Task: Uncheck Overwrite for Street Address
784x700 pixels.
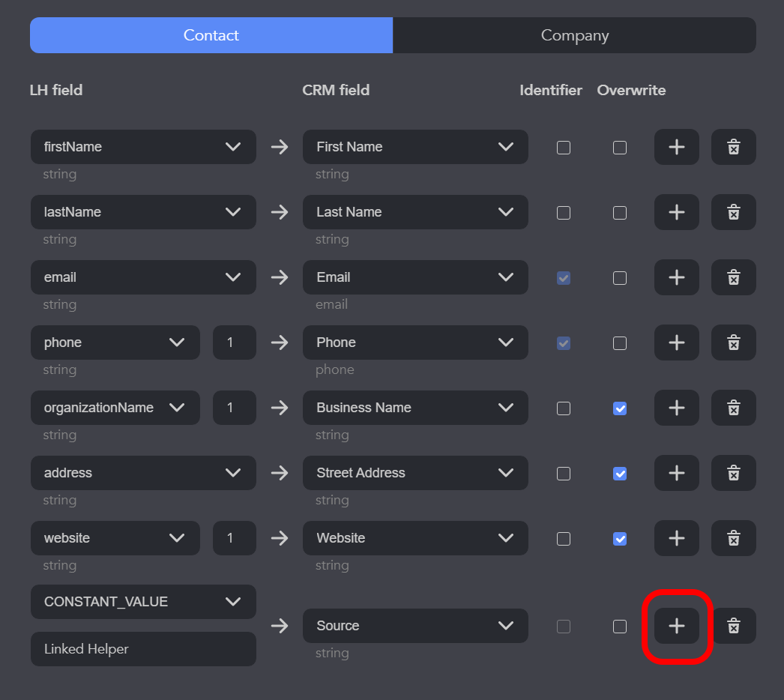Action: point(620,474)
